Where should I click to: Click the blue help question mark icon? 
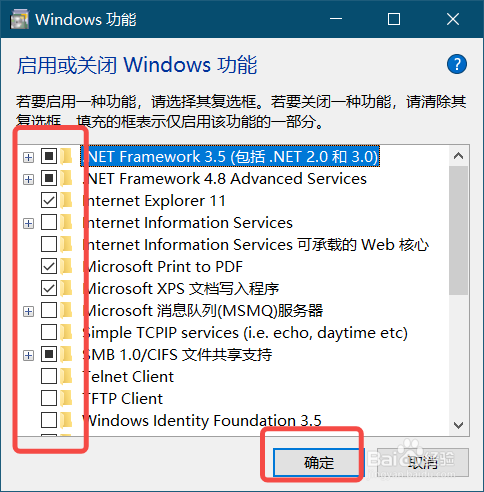coord(456,64)
